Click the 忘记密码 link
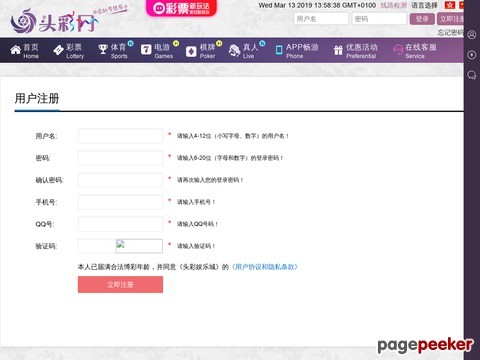Screen dimensions: 480x360 tap(450, 32)
